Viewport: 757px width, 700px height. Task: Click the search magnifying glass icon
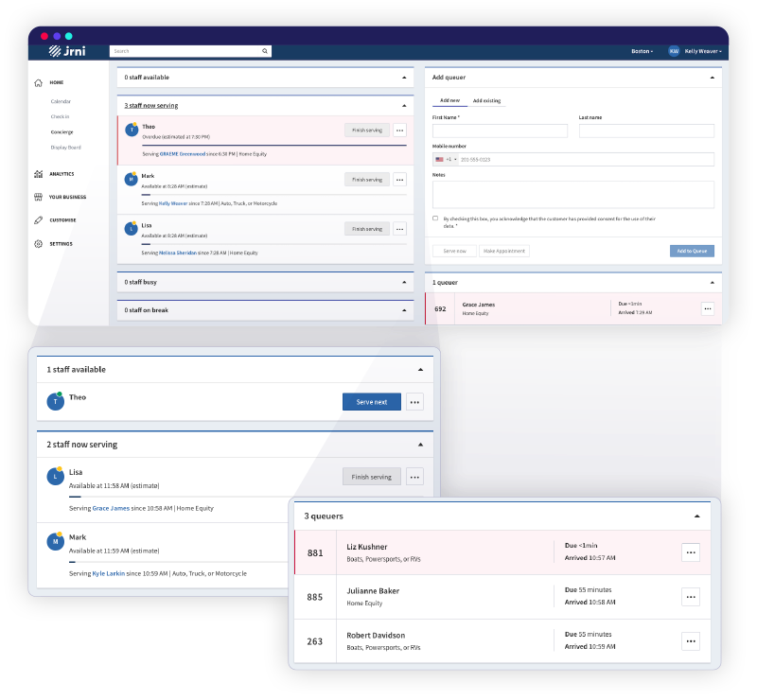coord(265,50)
